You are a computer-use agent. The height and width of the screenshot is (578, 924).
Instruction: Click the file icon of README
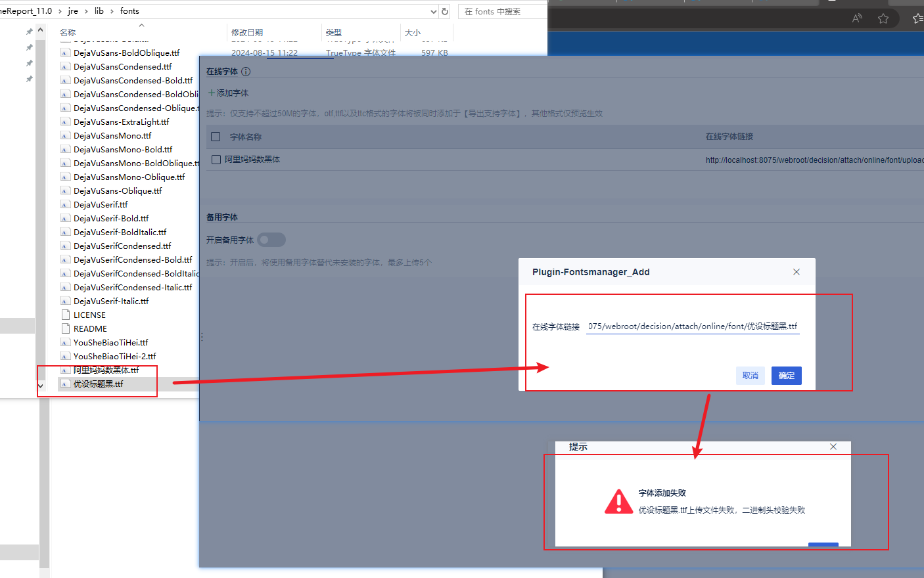coord(65,328)
